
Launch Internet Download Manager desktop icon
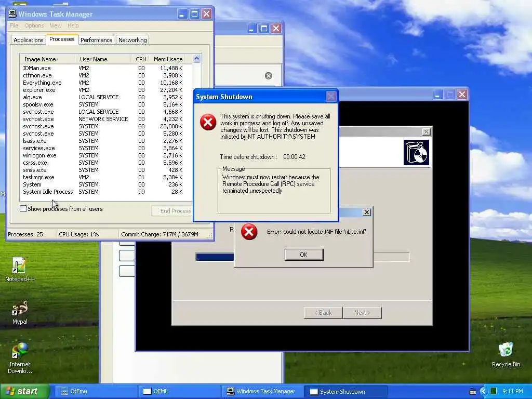click(20, 358)
